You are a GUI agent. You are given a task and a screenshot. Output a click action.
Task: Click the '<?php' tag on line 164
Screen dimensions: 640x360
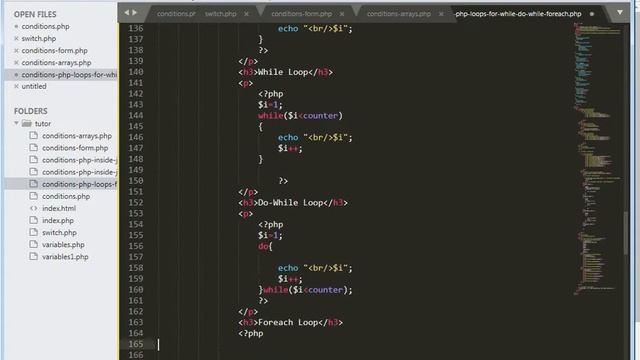(251, 333)
